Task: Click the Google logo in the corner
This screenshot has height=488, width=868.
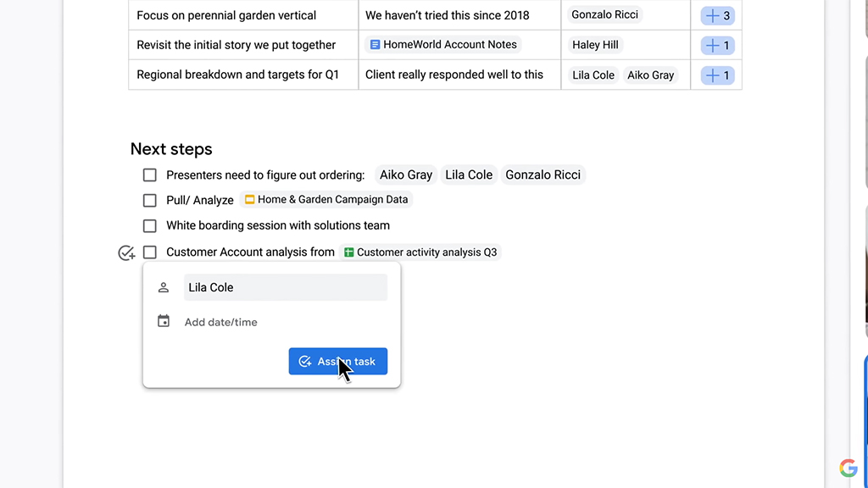Action: click(848, 468)
